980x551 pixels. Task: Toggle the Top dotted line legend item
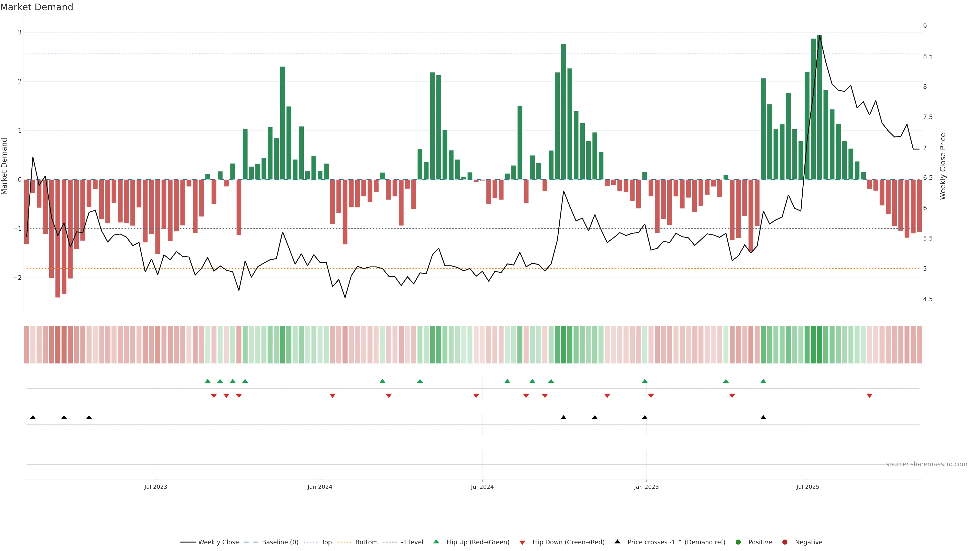click(x=326, y=542)
